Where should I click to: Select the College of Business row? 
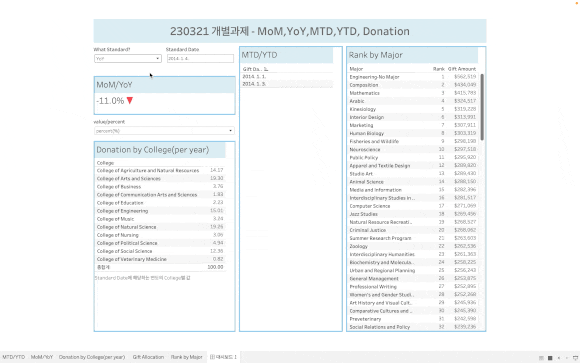click(160, 187)
